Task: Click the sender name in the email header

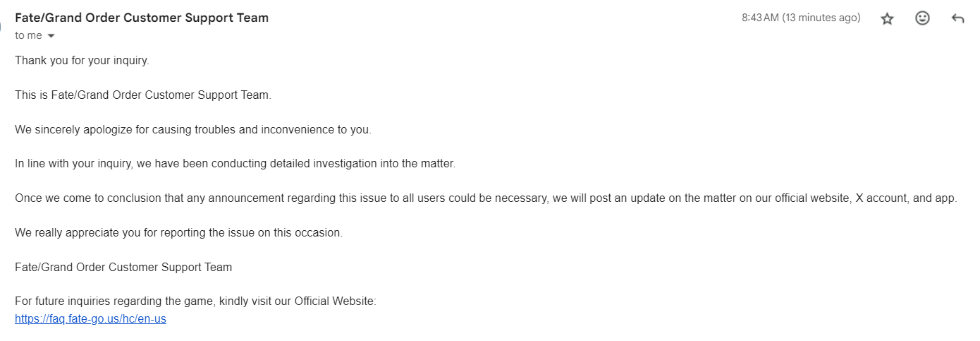Action: point(142,18)
